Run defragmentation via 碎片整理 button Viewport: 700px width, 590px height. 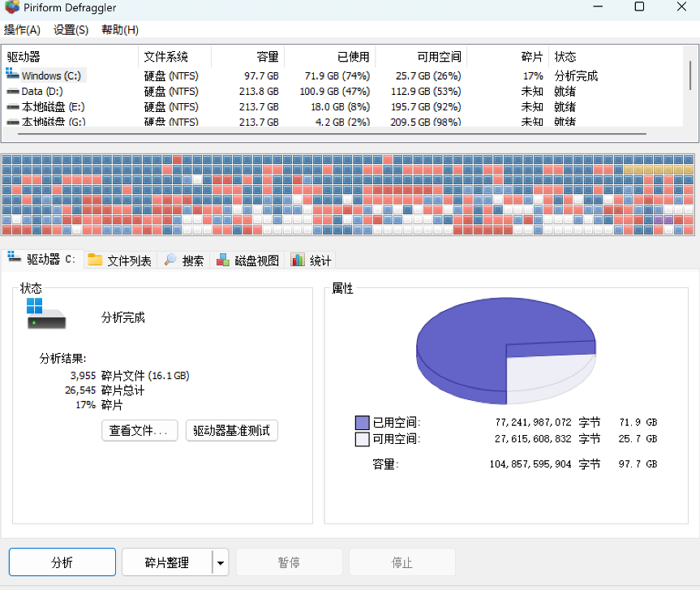pos(168,562)
